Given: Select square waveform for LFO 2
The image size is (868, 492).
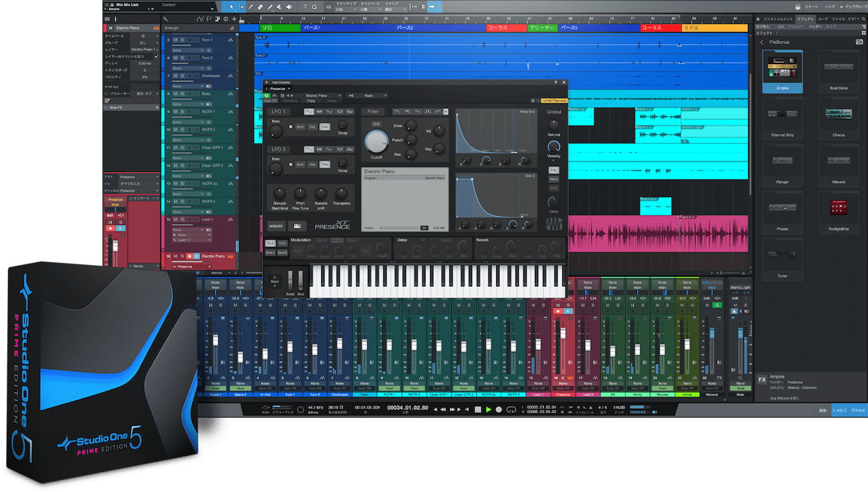Looking at the screenshot, I should click(340, 149).
